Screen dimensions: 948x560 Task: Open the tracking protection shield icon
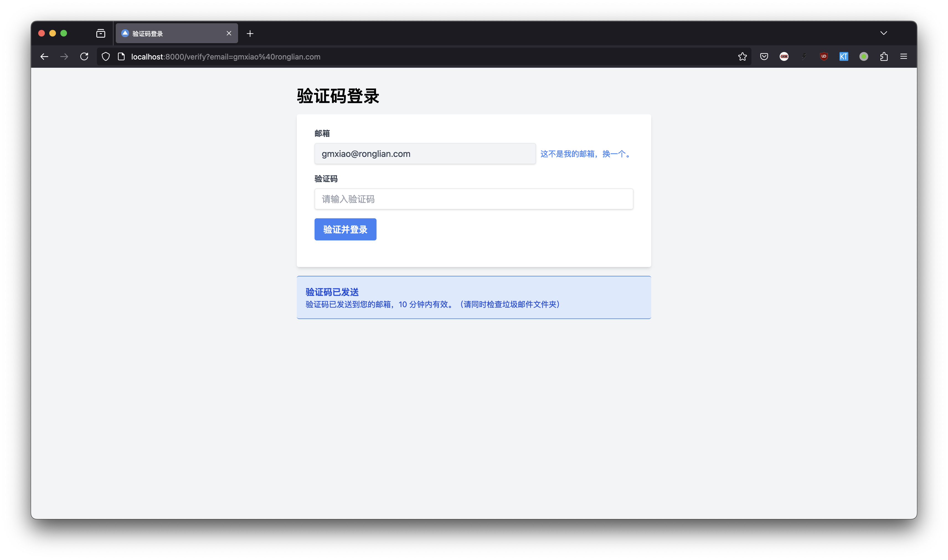click(106, 57)
